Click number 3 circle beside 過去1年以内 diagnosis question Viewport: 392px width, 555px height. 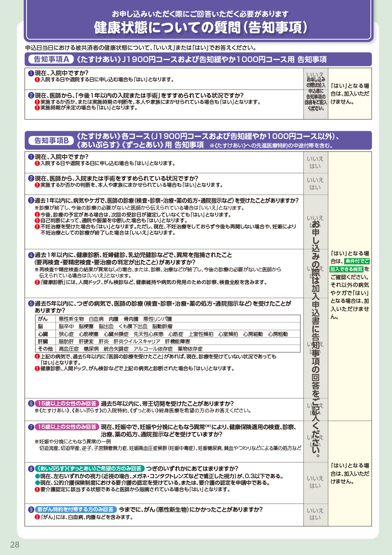pyautogui.click(x=31, y=201)
